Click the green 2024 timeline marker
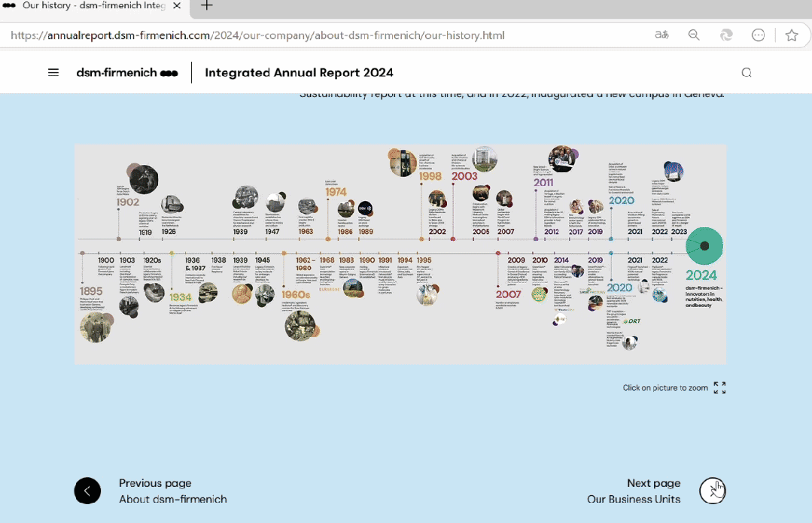 click(704, 246)
